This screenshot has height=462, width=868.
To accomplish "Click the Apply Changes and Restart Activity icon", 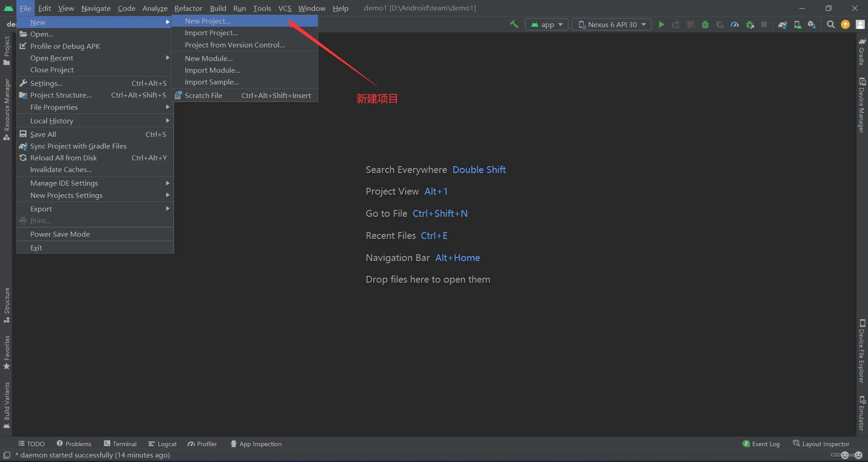I will coord(676,24).
